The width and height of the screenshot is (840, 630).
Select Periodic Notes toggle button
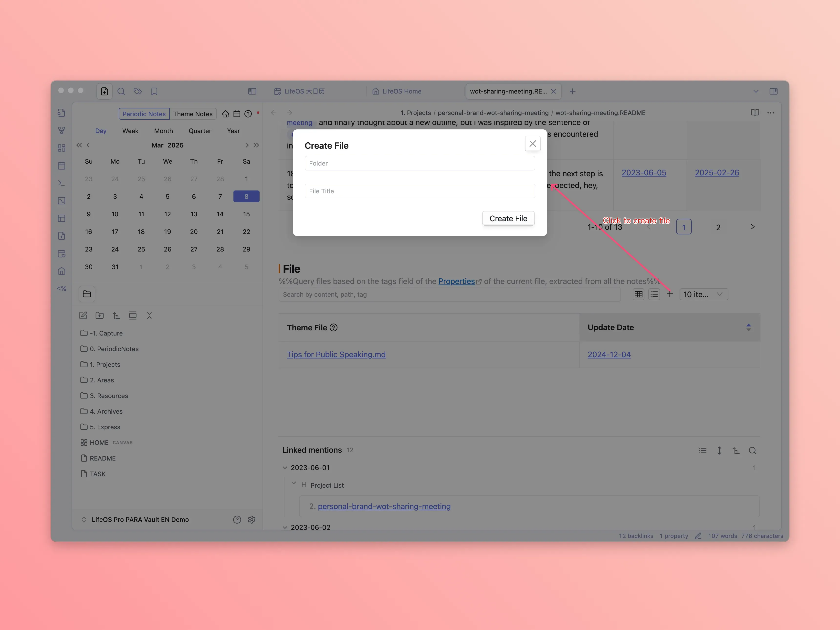click(144, 114)
